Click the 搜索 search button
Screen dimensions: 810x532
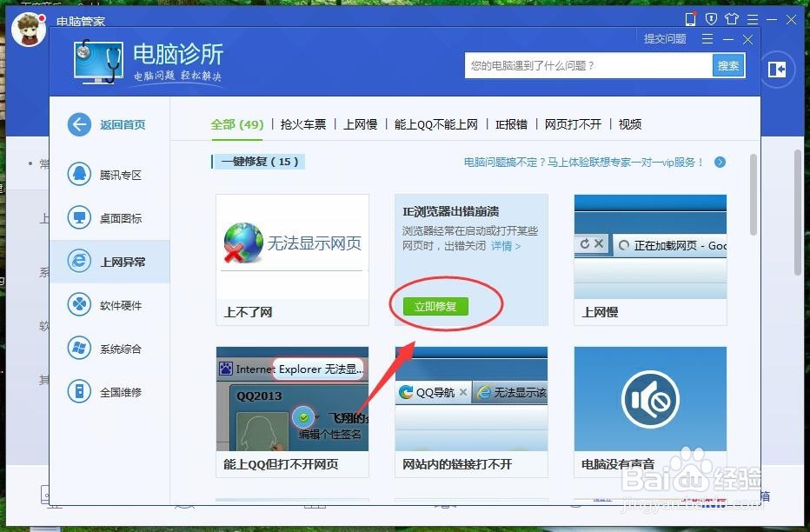pos(728,65)
